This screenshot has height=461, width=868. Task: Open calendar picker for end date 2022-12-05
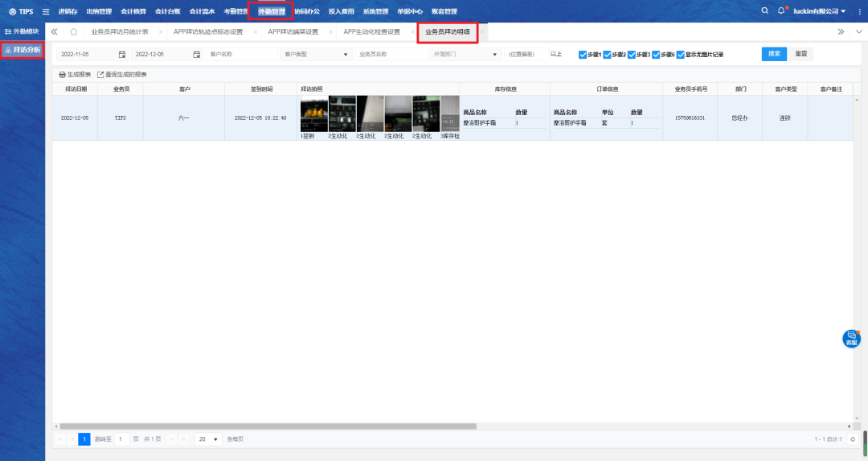(196, 55)
